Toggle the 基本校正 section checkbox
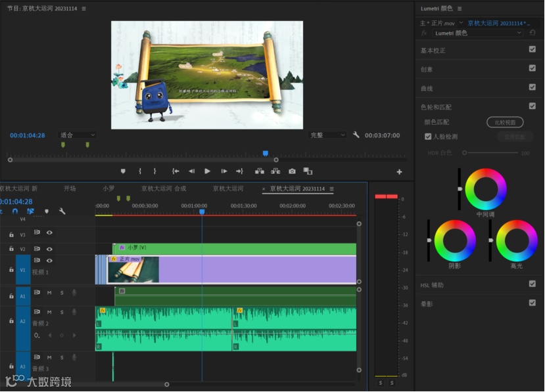 click(x=532, y=49)
